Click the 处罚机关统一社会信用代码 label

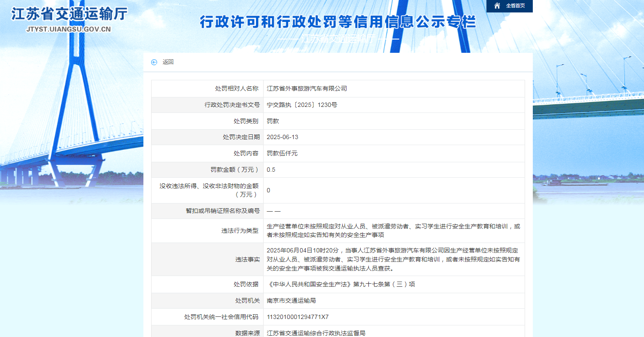coord(222,317)
